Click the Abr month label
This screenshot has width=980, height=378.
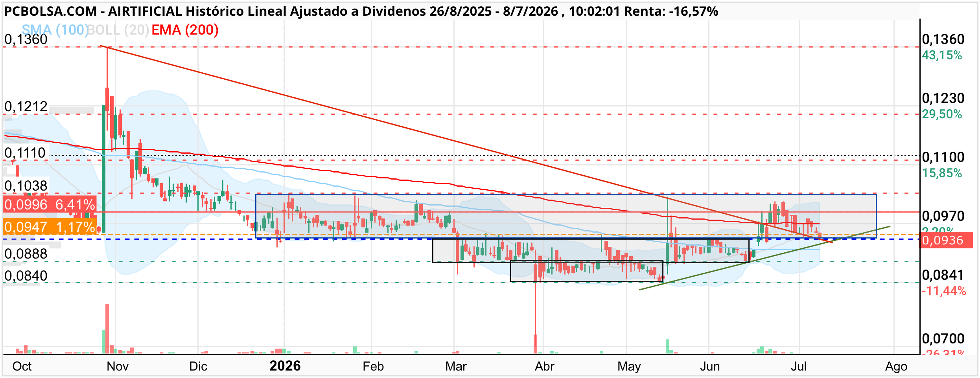click(x=545, y=366)
